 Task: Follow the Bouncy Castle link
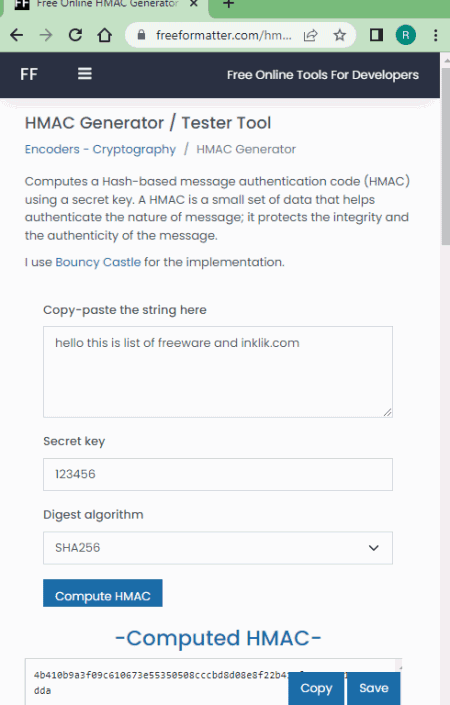point(98,262)
